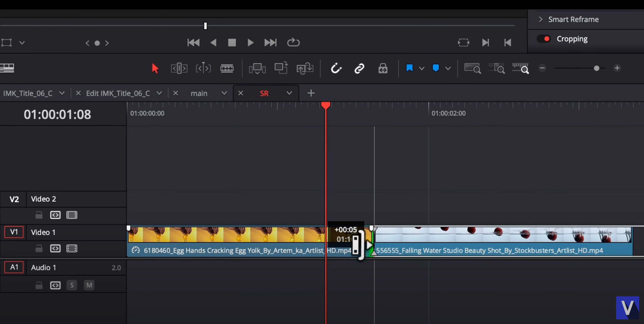Switch to Edit IMK_Title_06_C tab

coord(118,93)
